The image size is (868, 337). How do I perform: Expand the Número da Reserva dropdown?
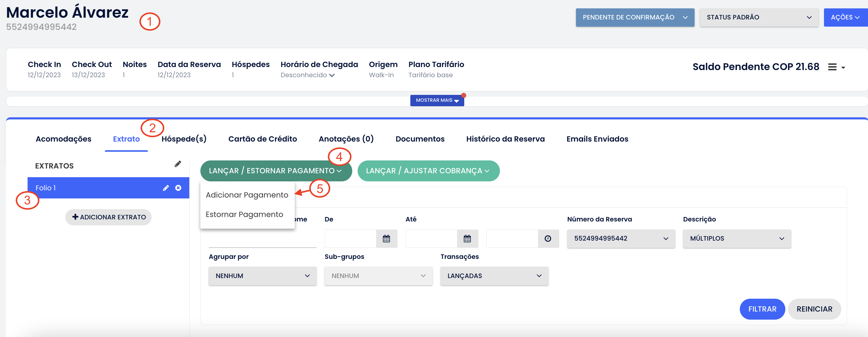[621, 239]
